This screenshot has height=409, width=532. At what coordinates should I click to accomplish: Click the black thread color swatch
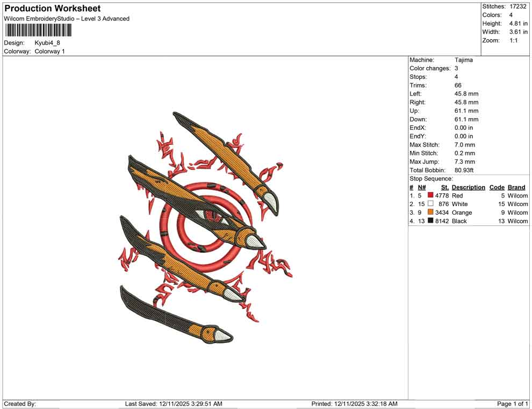pos(430,221)
